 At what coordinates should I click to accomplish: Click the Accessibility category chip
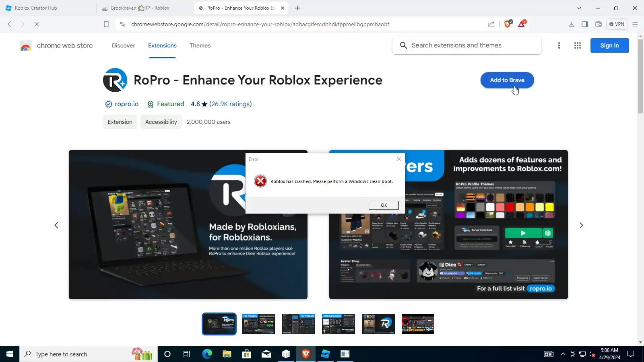(x=161, y=122)
